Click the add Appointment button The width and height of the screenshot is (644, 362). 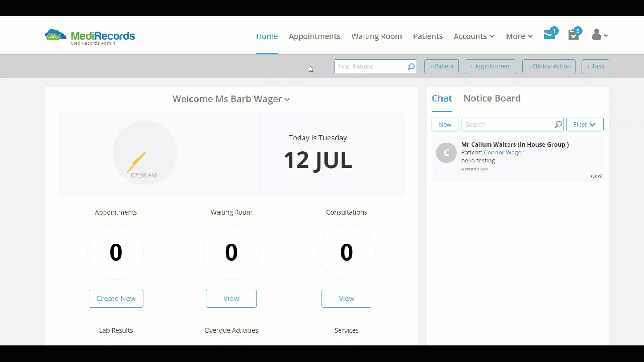(491, 66)
